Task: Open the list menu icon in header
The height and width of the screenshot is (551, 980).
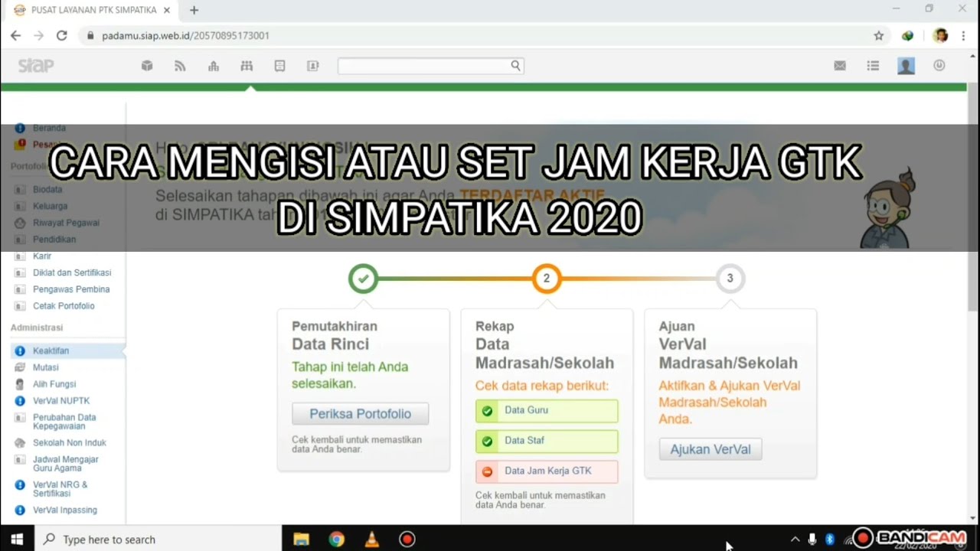Action: 873,66
